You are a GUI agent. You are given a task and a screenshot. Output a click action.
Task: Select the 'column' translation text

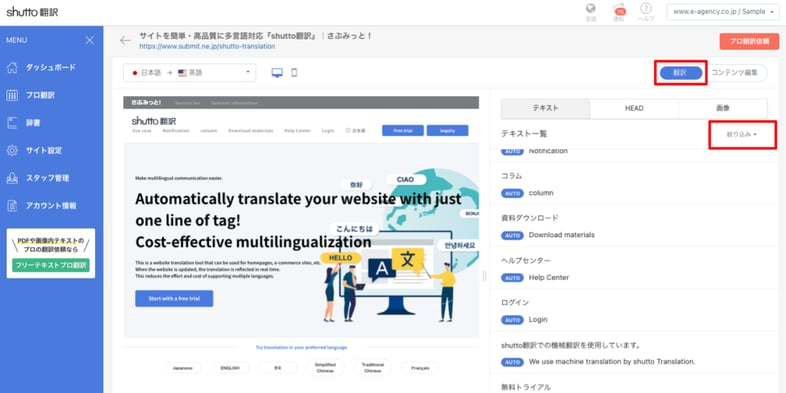pyautogui.click(x=541, y=193)
